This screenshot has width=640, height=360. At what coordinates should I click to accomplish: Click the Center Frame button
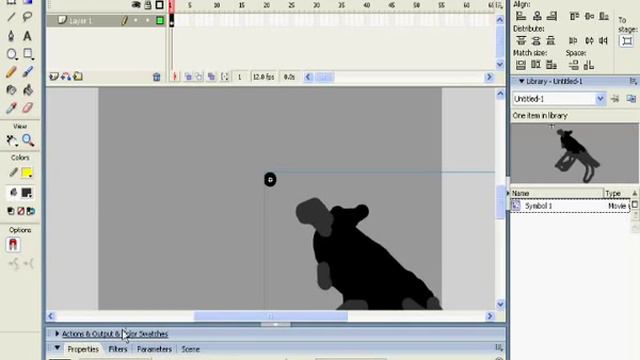[x=175, y=77]
